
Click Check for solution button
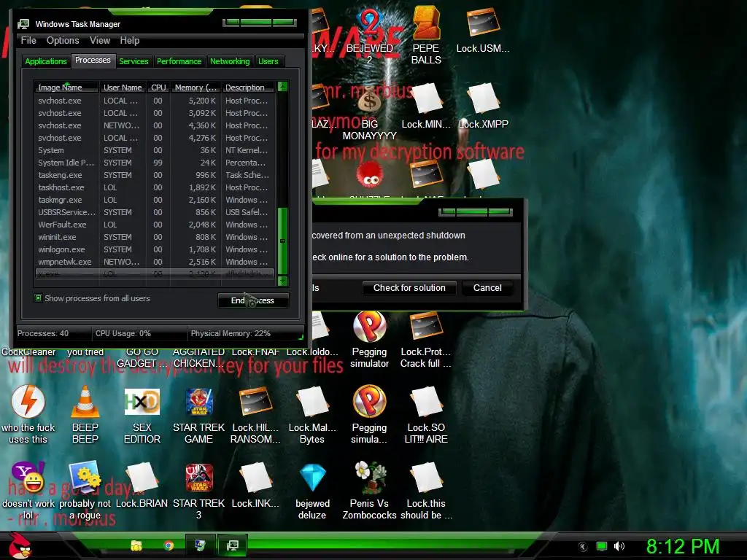(x=409, y=287)
